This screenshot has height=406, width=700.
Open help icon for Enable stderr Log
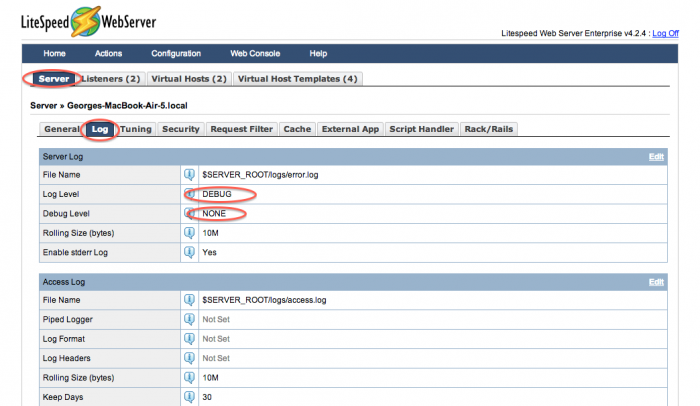[x=189, y=252]
